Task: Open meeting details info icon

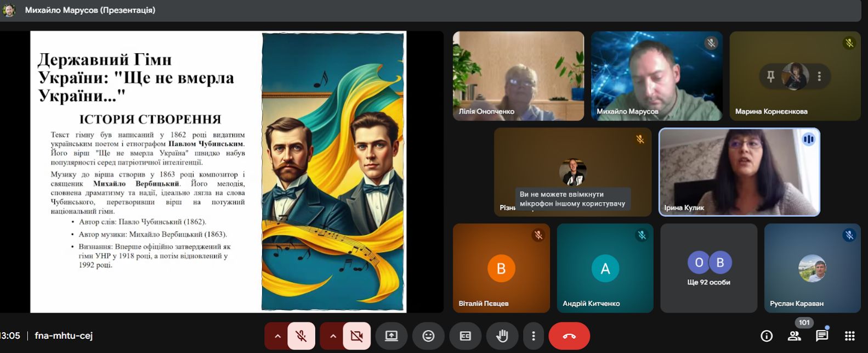Action: coord(767,336)
